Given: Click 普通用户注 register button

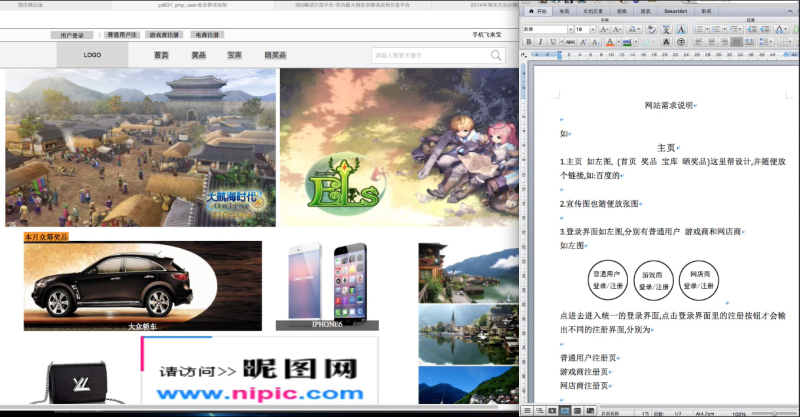Looking at the screenshot, I should (122, 35).
